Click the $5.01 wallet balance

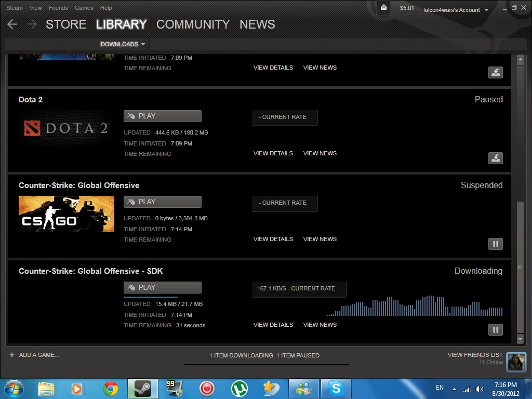407,8
